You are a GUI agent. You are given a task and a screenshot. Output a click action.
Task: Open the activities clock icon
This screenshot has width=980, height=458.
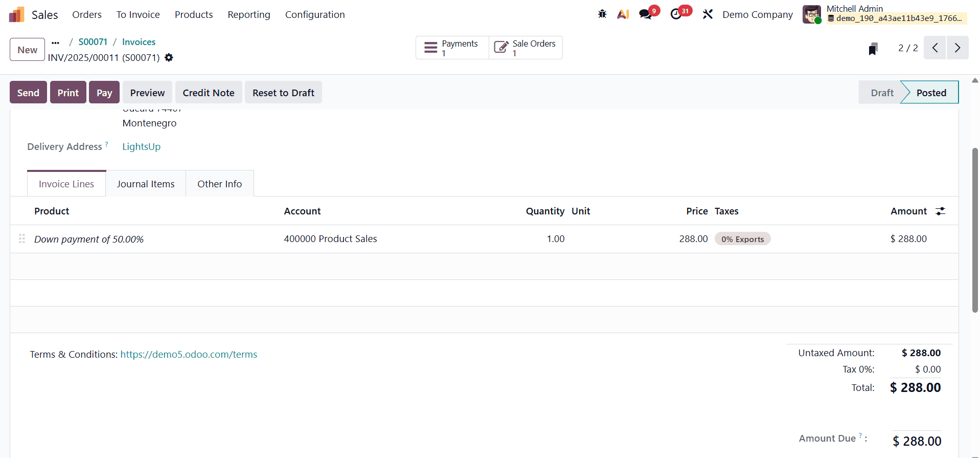(x=676, y=14)
